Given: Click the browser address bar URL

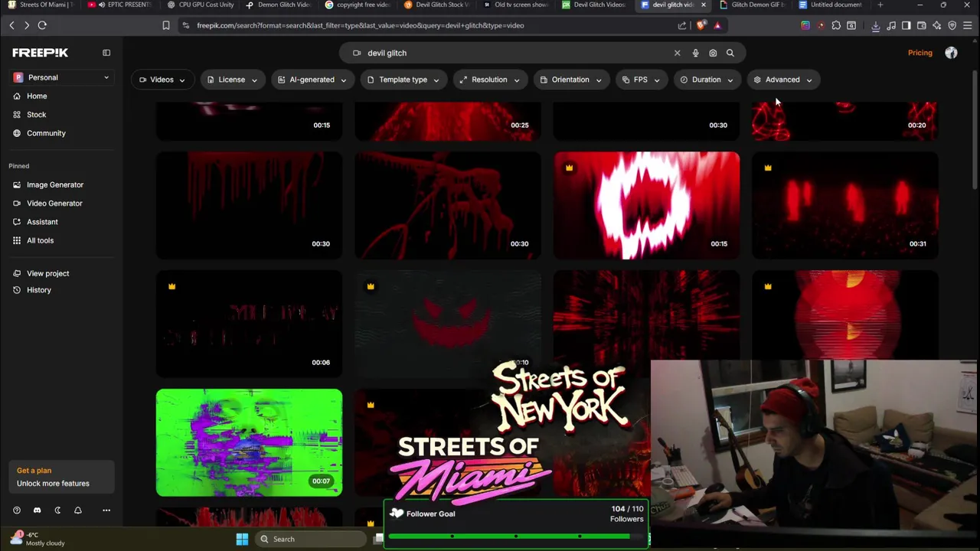Looking at the screenshot, I should (x=360, y=25).
